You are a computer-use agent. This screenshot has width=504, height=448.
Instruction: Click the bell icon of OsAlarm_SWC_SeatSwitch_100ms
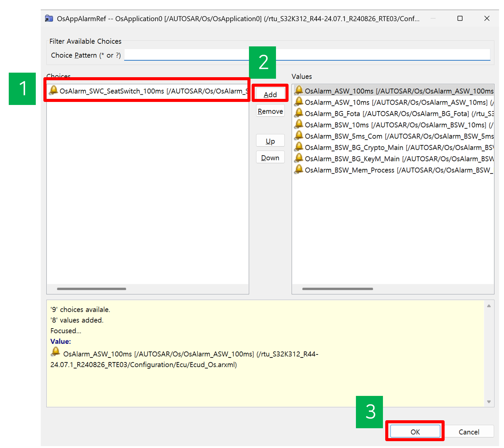click(x=54, y=91)
